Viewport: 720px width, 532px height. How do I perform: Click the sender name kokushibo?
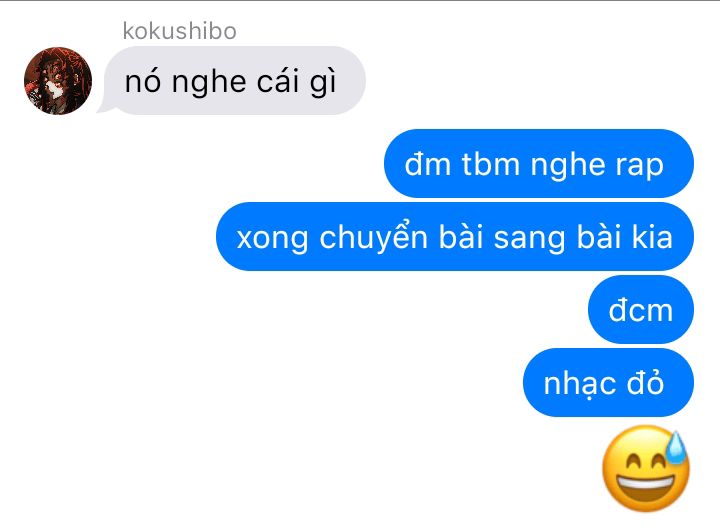(x=180, y=31)
